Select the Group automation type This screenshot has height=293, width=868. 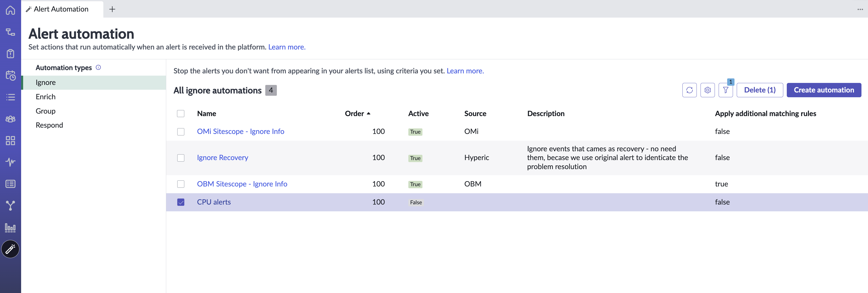(x=94, y=111)
